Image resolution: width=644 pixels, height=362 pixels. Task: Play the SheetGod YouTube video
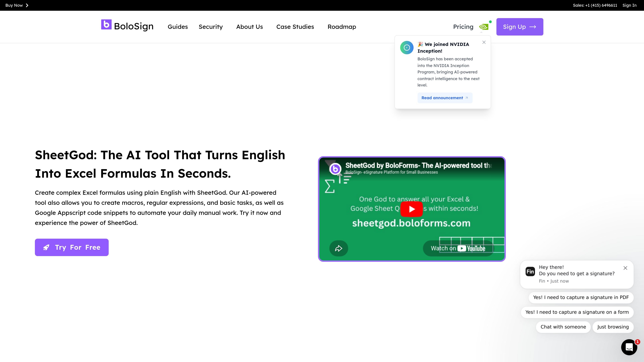412,209
